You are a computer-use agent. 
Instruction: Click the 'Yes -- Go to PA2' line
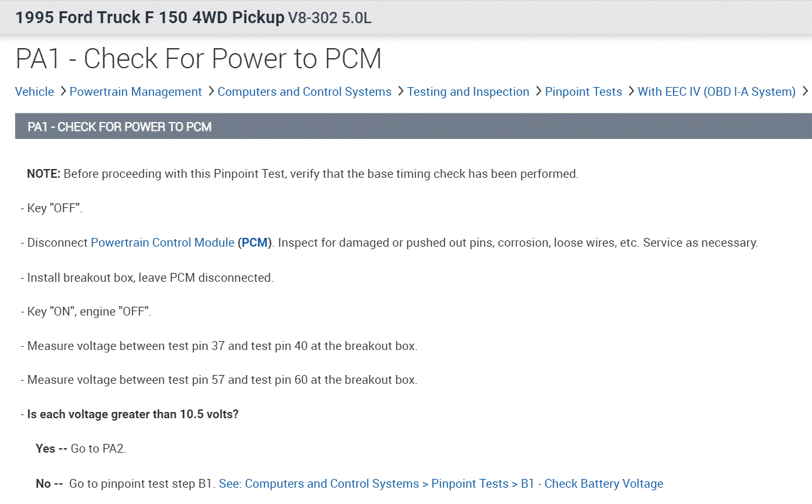pyautogui.click(x=81, y=449)
